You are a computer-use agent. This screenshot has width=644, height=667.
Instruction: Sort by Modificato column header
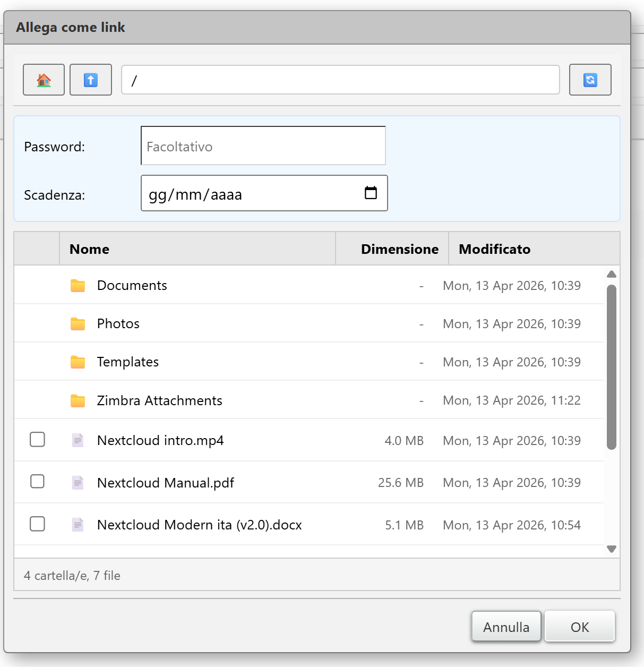tap(494, 249)
